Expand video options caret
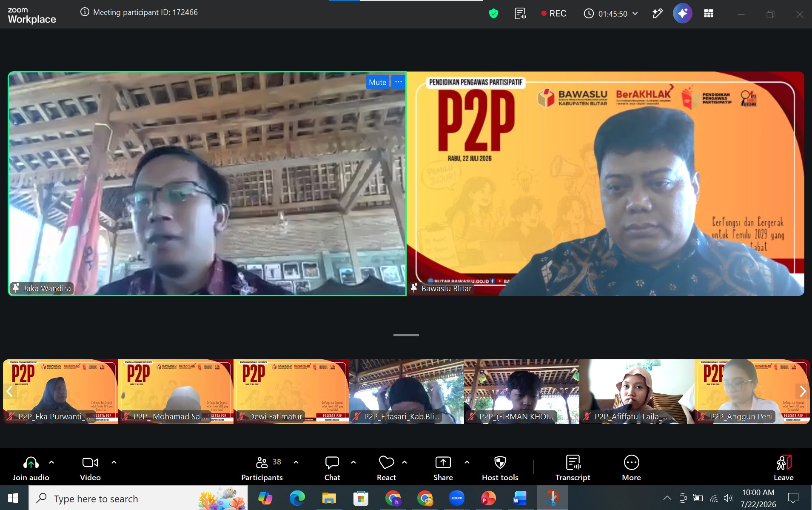The image size is (812, 510). tap(114, 462)
